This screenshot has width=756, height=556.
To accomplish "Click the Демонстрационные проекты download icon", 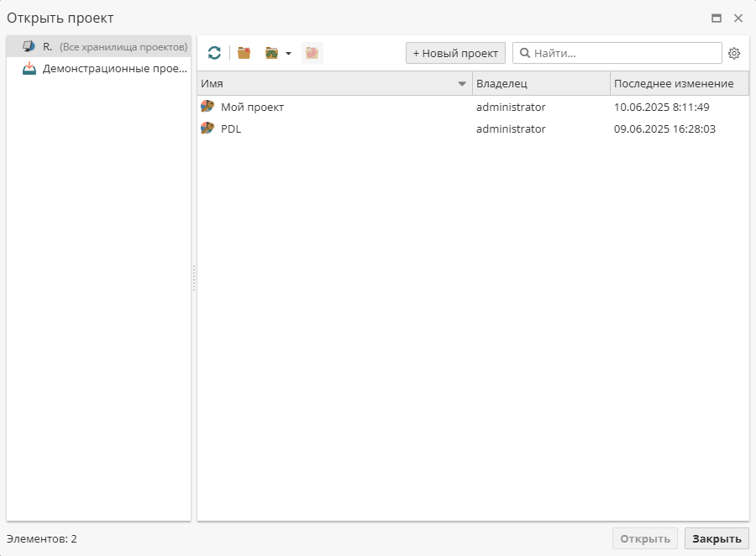I will pos(29,68).
